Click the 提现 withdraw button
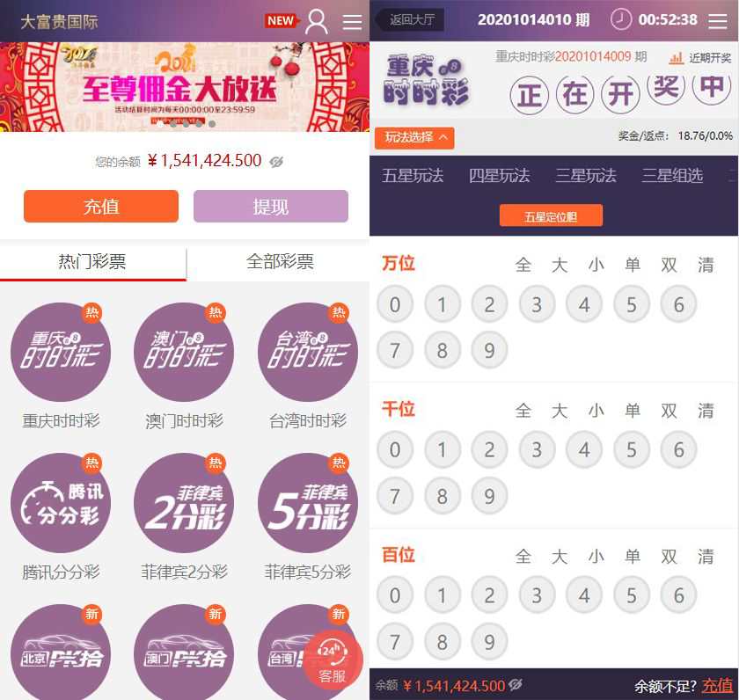Image resolution: width=739 pixels, height=700 pixels. 271,207
